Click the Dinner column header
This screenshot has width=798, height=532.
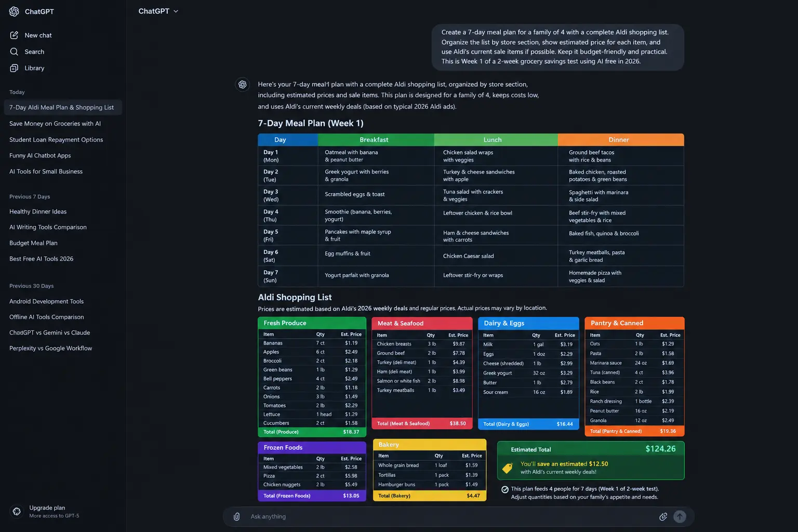(x=621, y=140)
